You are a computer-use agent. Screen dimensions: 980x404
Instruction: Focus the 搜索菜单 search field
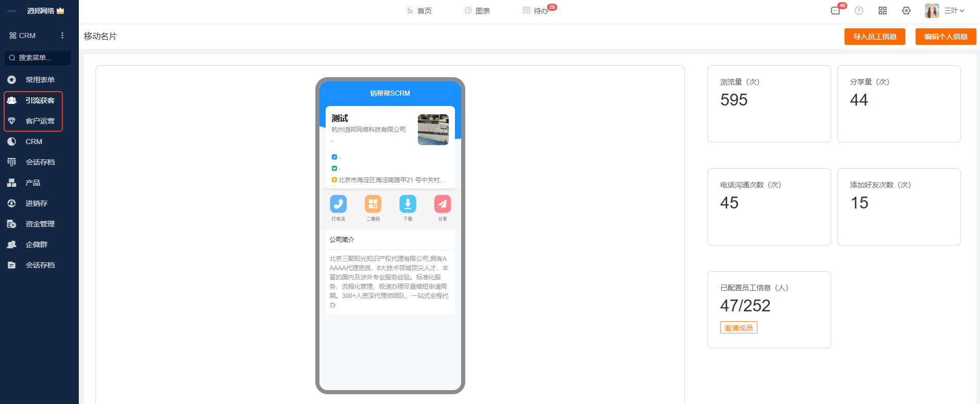(38, 58)
